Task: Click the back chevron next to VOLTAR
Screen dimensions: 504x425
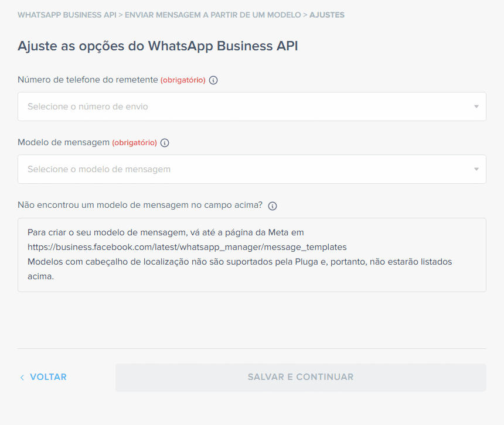Action: coord(22,377)
